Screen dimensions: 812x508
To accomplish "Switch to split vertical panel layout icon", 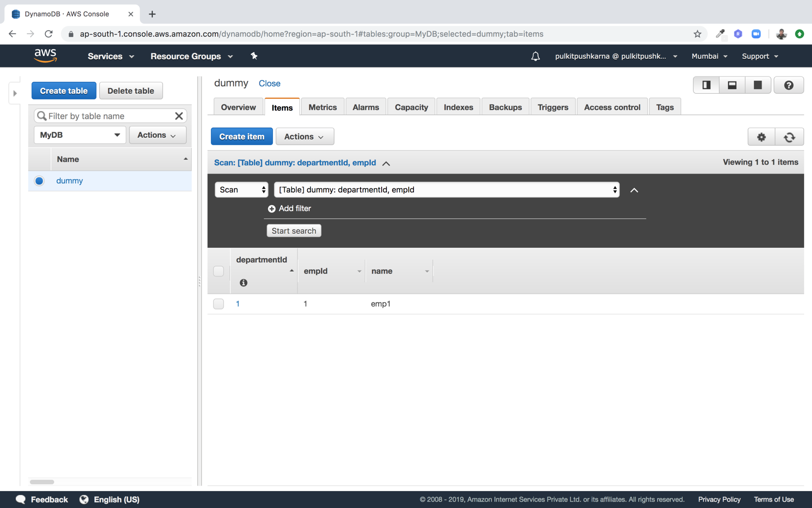I will tap(706, 85).
